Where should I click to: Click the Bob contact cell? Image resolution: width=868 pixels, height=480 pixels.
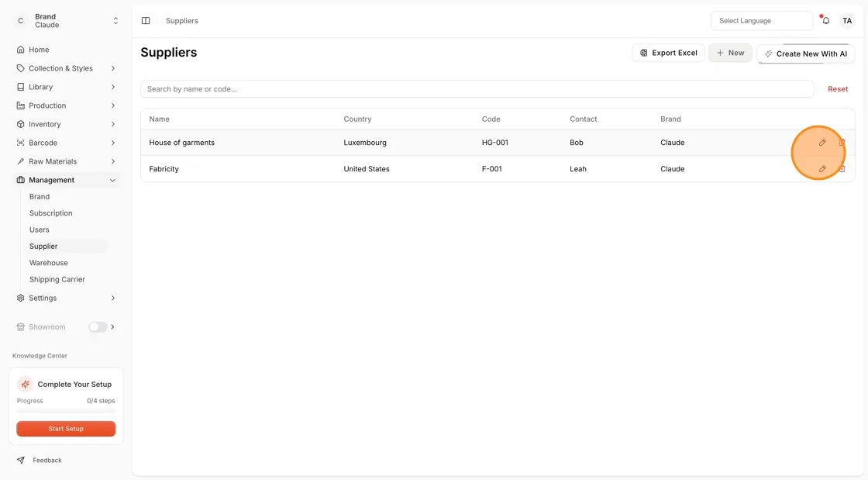pyautogui.click(x=577, y=142)
